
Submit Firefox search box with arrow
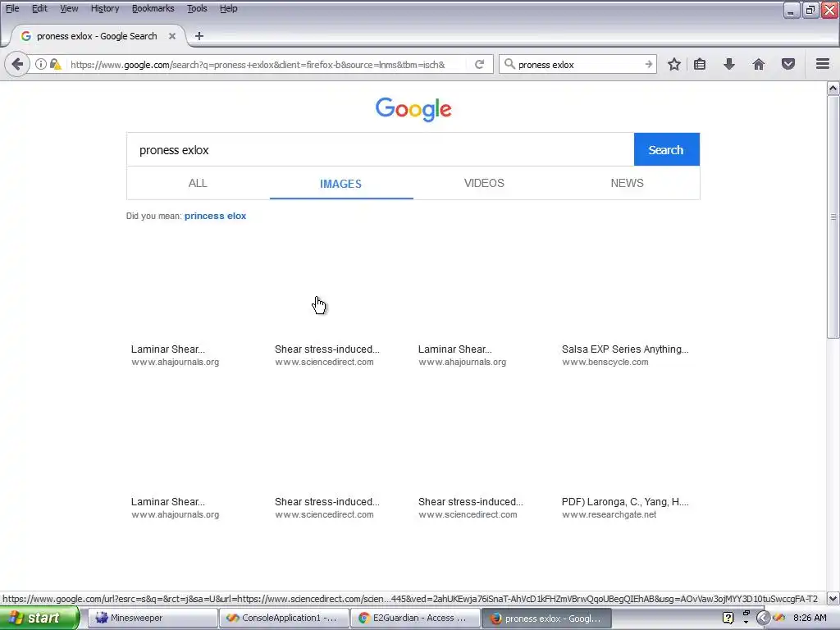648,64
